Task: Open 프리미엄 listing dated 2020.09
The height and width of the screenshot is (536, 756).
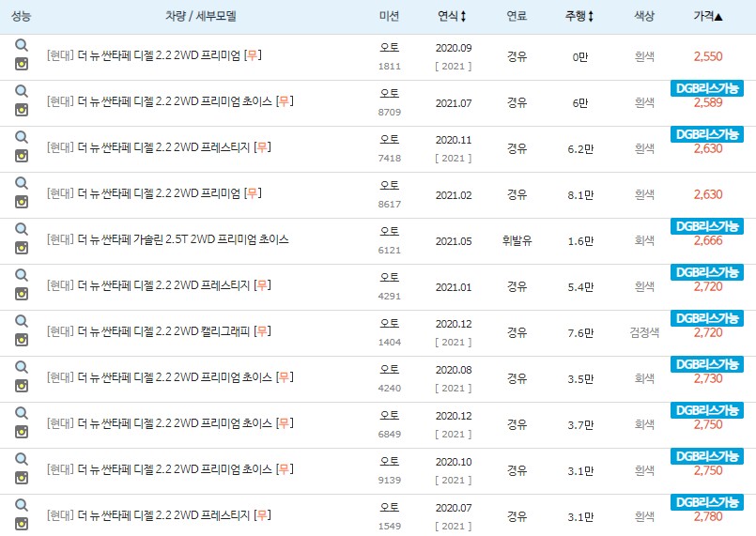Action: click(x=154, y=55)
